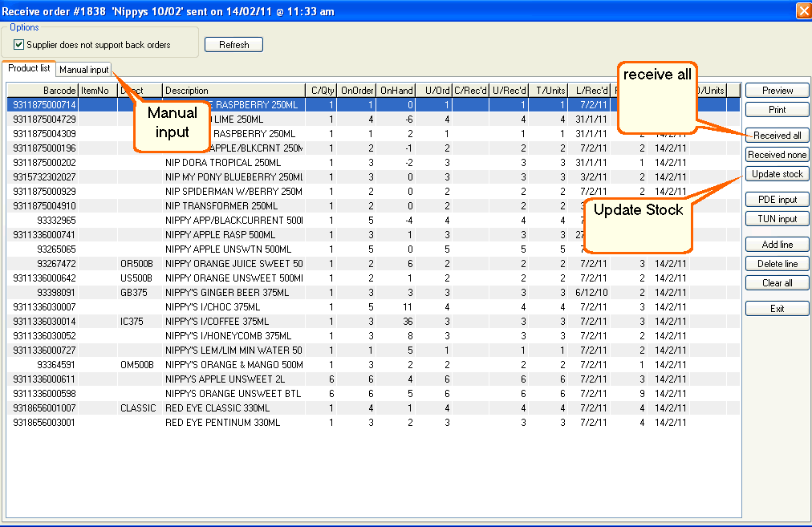Click the Description column header
This screenshot has width=812, height=527.
pyautogui.click(x=233, y=91)
